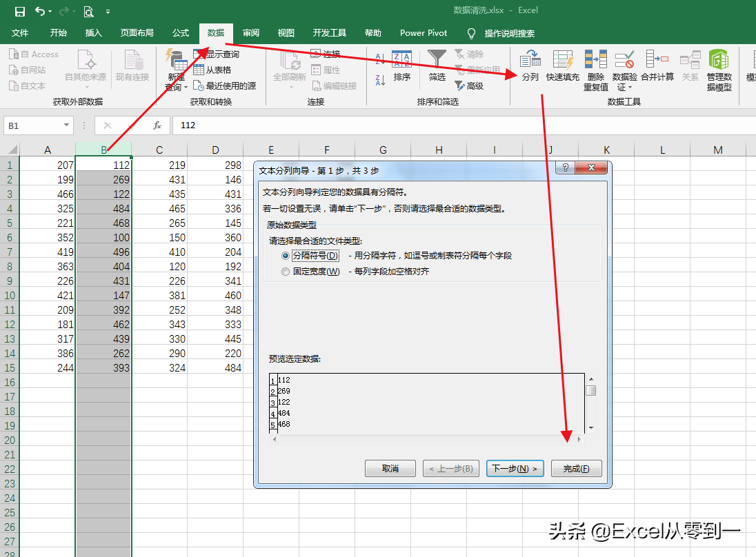
Task: Click 现有连接 icon
Action: [132, 65]
